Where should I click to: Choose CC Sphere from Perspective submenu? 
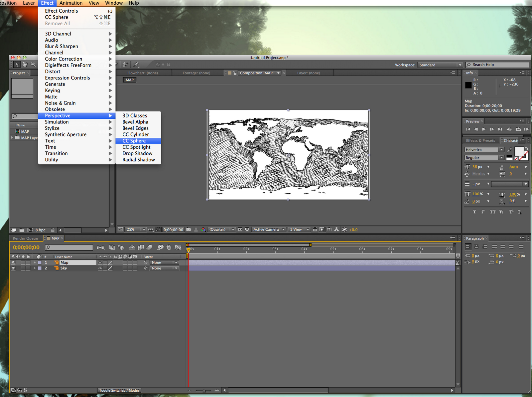[x=138, y=141]
